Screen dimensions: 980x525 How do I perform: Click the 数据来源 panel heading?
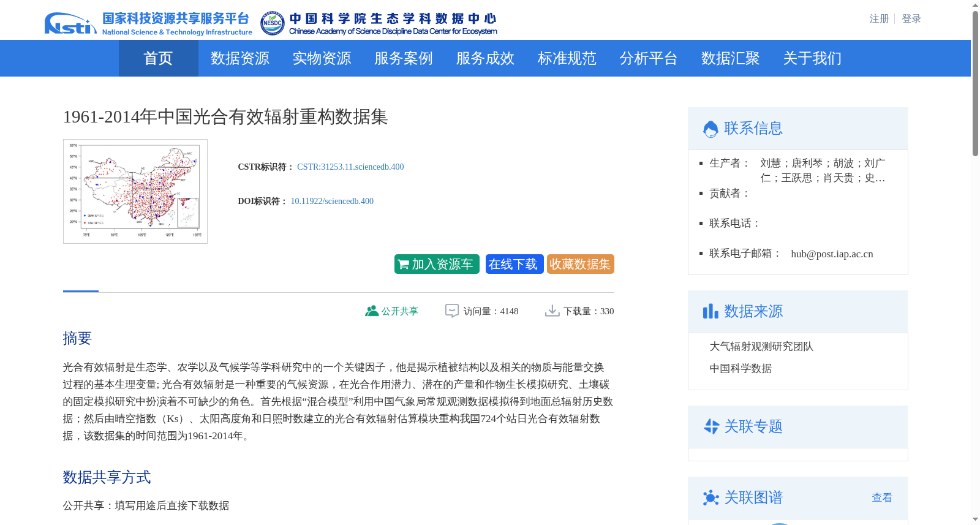753,311
